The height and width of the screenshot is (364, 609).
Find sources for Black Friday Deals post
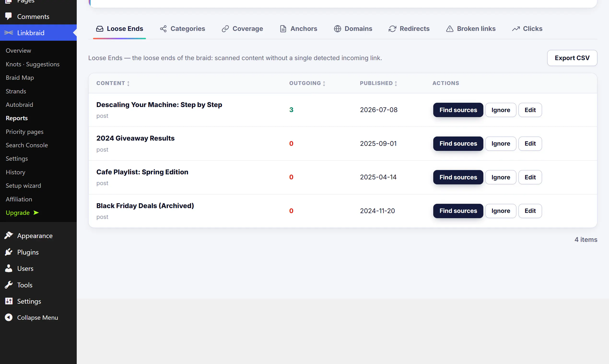click(x=458, y=211)
